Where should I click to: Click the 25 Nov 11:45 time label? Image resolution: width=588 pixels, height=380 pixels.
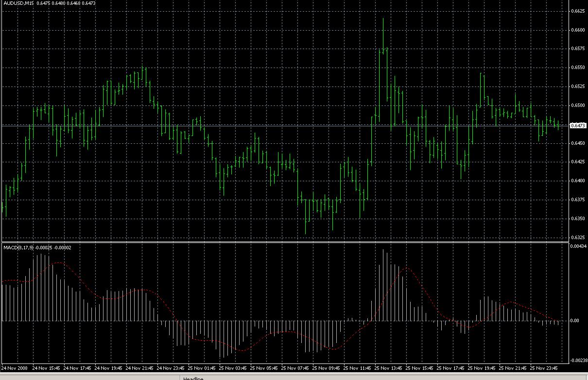357,368
